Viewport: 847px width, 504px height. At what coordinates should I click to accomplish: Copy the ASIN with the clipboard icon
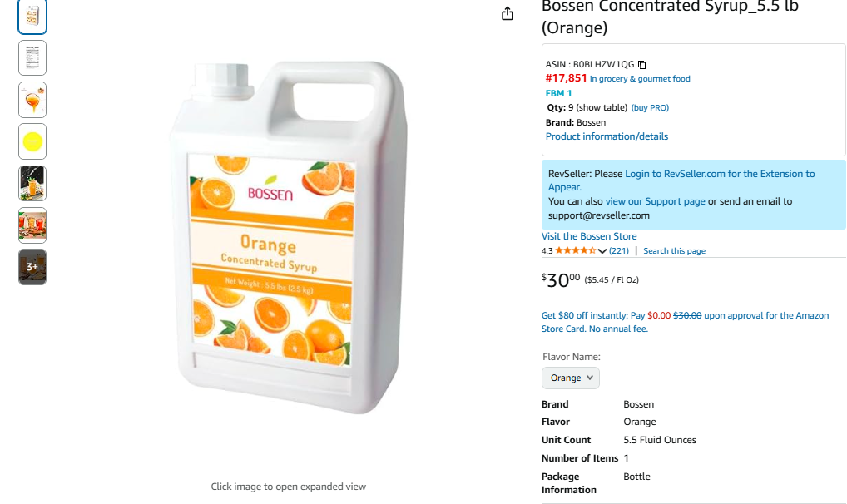point(642,65)
